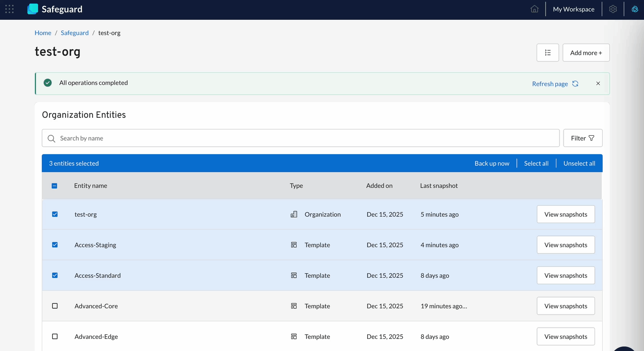The height and width of the screenshot is (351, 644).
Task: Dismiss the operations completed banner
Action: (598, 84)
